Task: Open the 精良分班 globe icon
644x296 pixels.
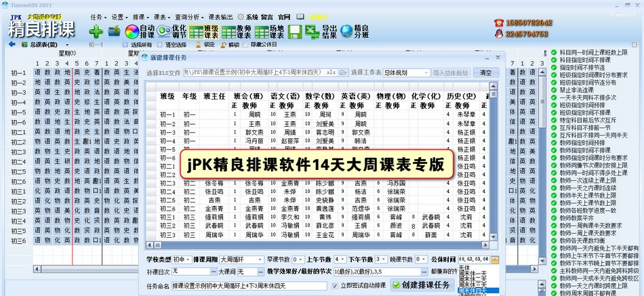Action: click(x=355, y=32)
